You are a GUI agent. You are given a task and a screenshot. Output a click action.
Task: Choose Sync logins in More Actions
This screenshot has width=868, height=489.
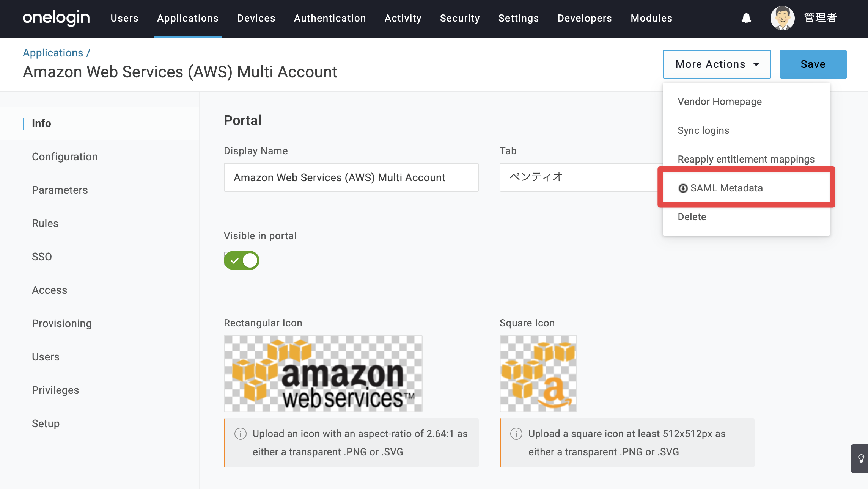(x=746, y=130)
